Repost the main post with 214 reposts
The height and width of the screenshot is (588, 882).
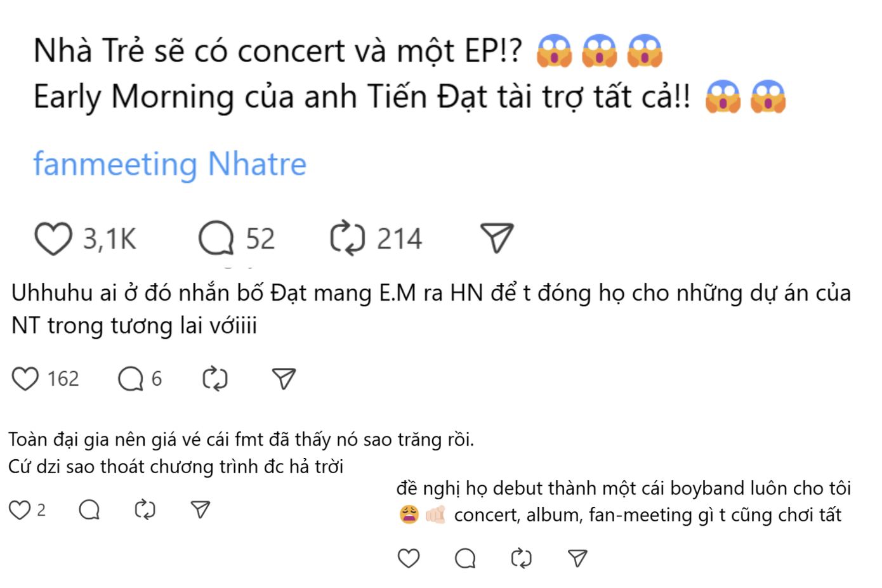[x=347, y=238]
